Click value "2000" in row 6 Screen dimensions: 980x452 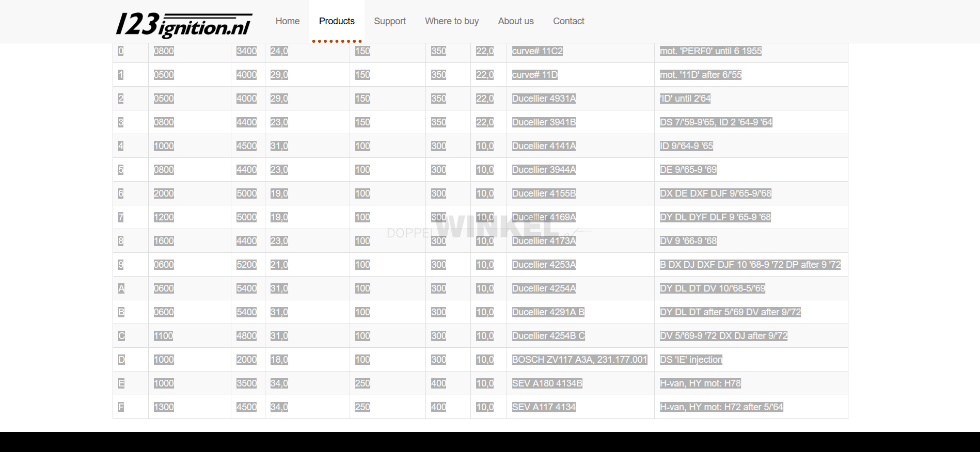164,193
